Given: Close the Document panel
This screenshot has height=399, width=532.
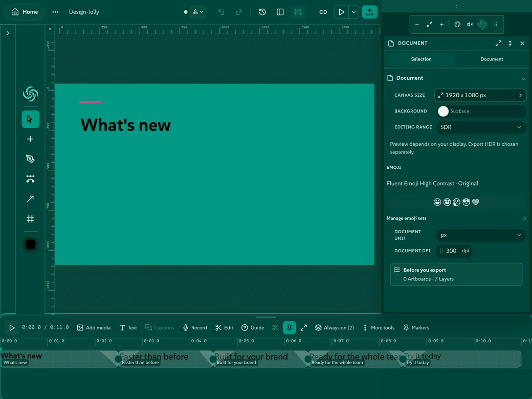Looking at the screenshot, I should pos(522,43).
